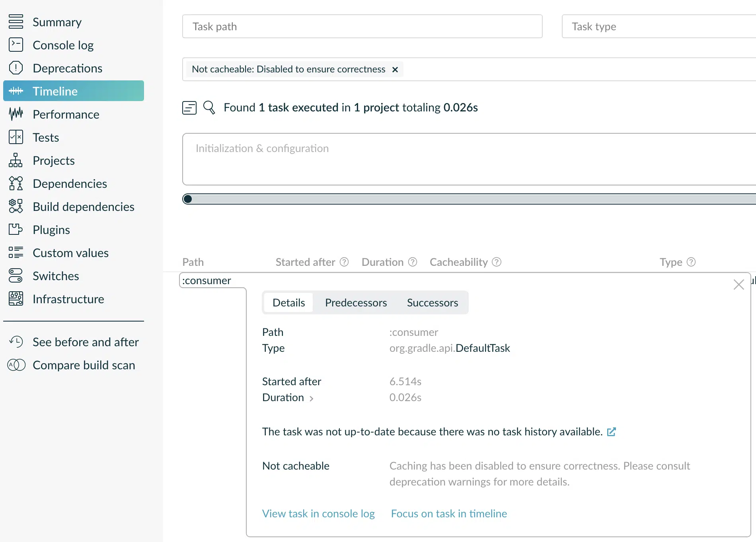Click the See before and after history icon
The width and height of the screenshot is (756, 542).
16,342
